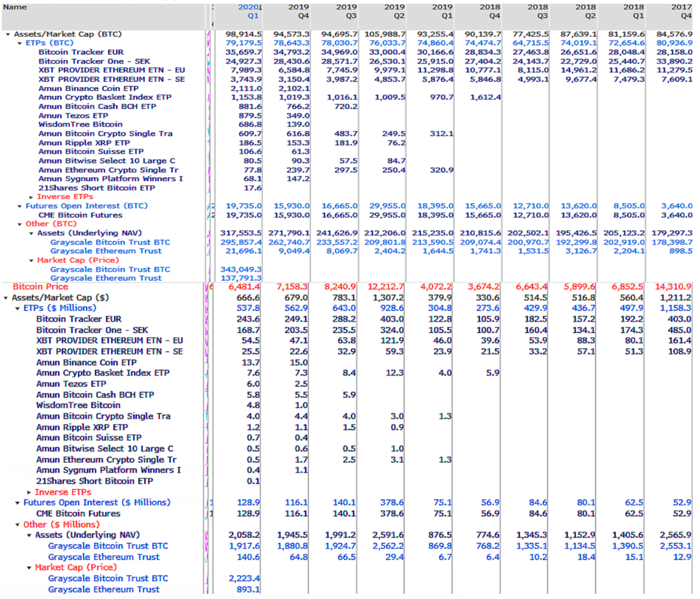
Task: Collapse the Other (BTC) group arrow
Action: pos(20,224)
